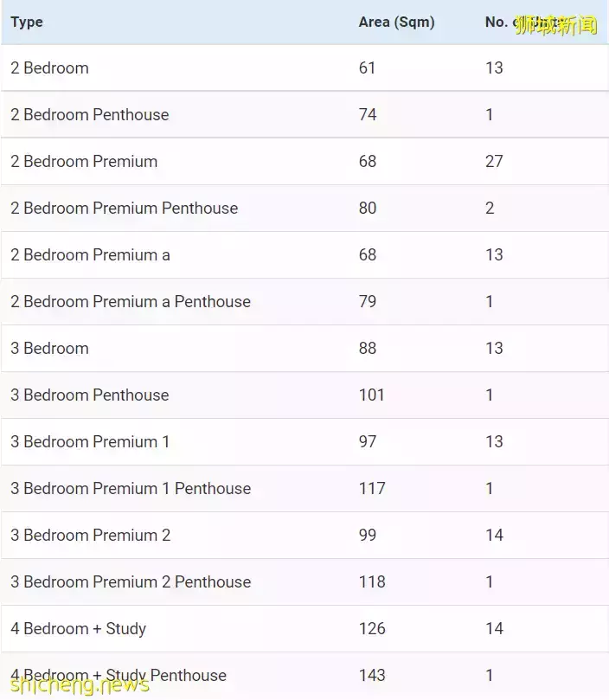Click the Area (Sqm) column header
Viewport: 609px width, 700px height.
click(396, 22)
